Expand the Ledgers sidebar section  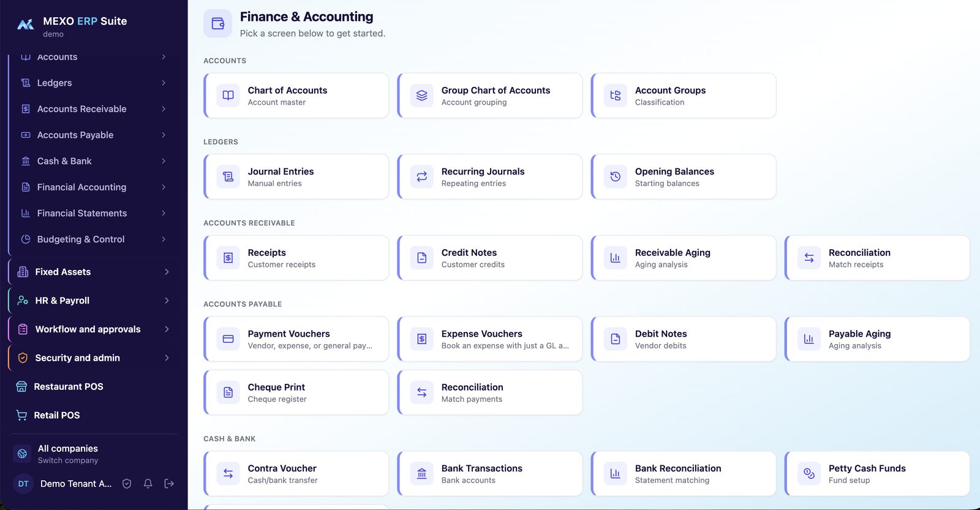(x=94, y=83)
